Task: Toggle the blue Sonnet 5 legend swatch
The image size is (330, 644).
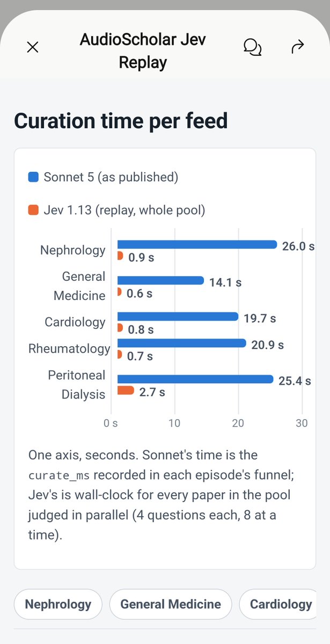Action: pyautogui.click(x=33, y=177)
